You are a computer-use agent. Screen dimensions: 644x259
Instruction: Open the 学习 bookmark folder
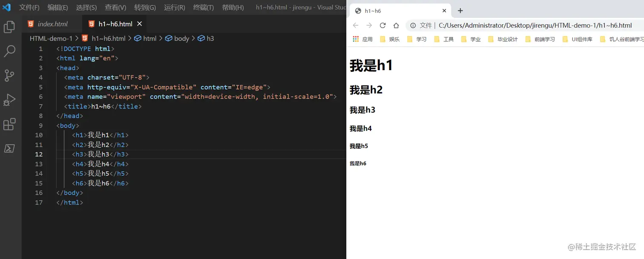pos(417,39)
